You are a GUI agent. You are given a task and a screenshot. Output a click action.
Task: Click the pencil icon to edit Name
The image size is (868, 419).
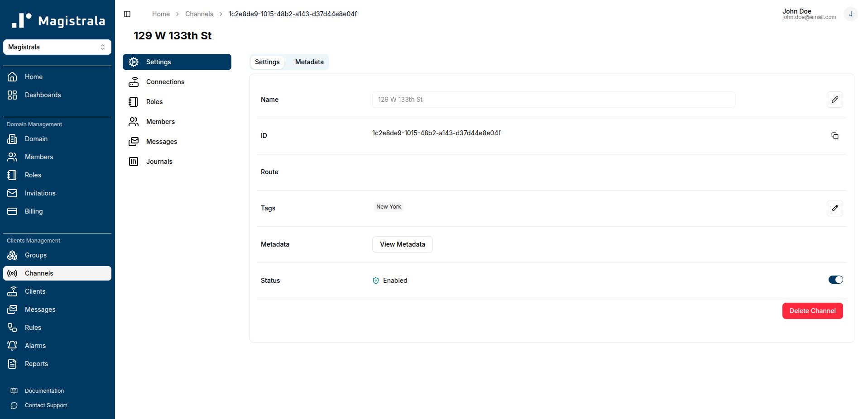point(834,100)
